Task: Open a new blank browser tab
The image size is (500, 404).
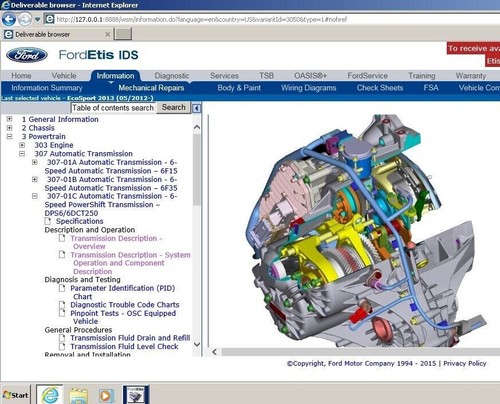Action: click(123, 34)
